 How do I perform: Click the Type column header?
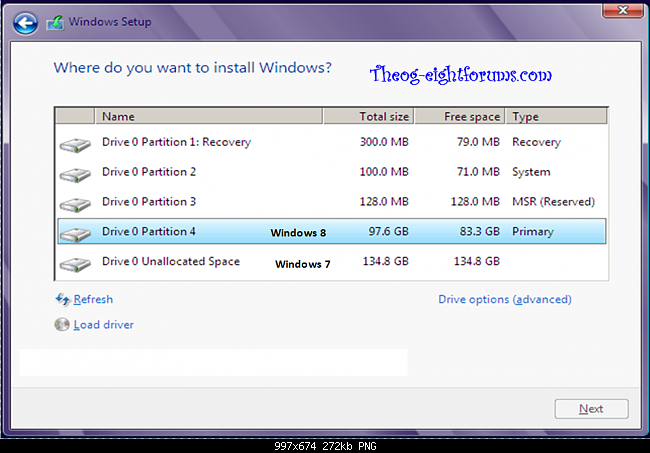pyautogui.click(x=556, y=116)
